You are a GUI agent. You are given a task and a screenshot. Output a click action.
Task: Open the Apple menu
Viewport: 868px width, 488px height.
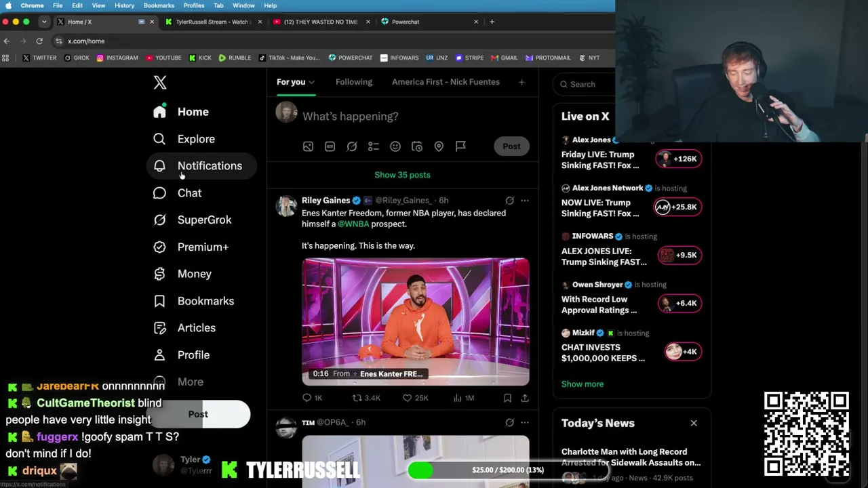pos(8,5)
